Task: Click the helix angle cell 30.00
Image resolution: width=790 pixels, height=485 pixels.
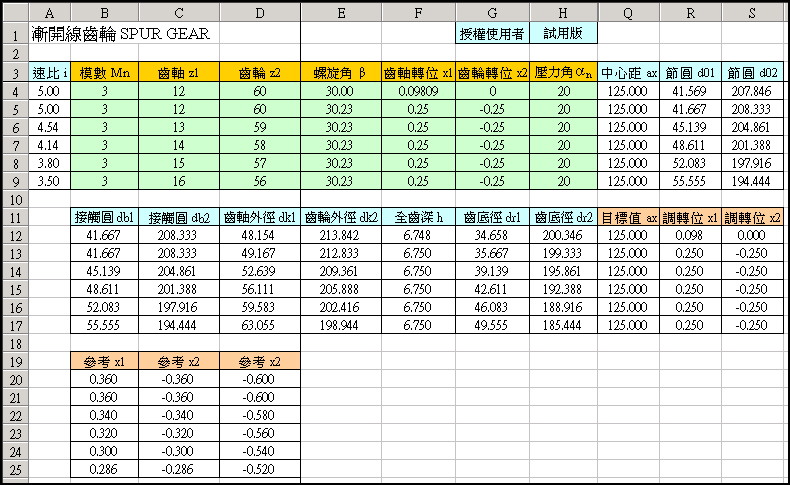Action: [341, 91]
